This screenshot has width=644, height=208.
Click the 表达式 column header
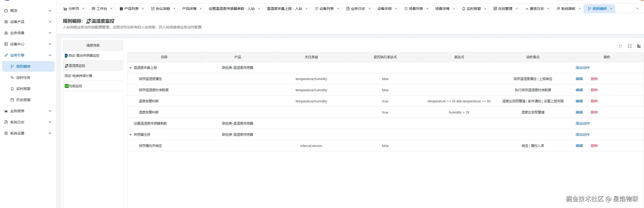coord(459,57)
